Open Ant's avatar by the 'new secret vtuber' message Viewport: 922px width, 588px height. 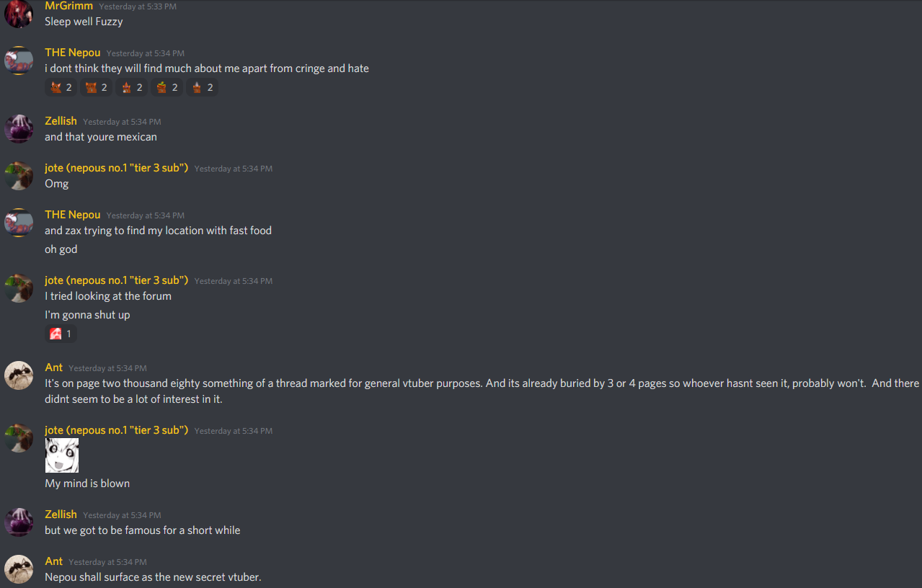pyautogui.click(x=19, y=569)
